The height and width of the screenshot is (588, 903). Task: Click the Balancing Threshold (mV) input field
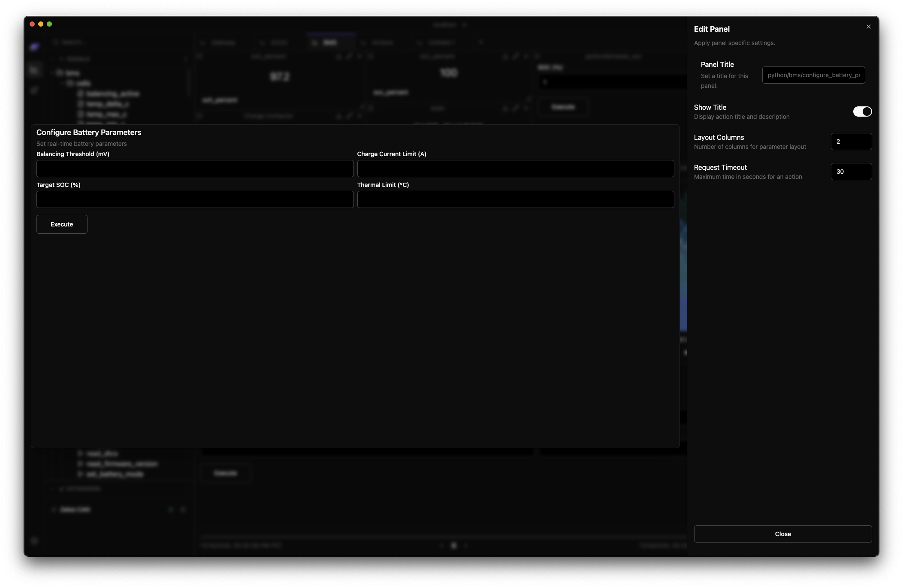click(x=195, y=168)
